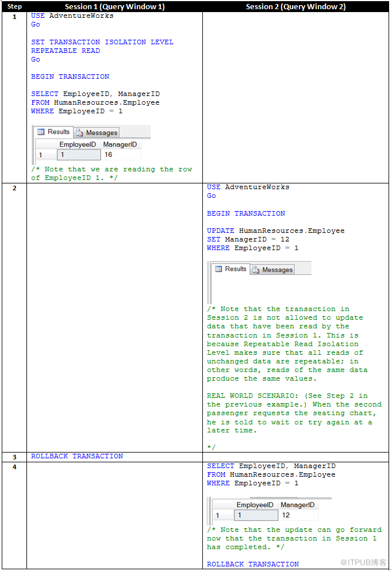The height and width of the screenshot is (571, 392).
Task: Click 'FROM HumanResources.Employee' in Step 1
Action: (x=95, y=103)
